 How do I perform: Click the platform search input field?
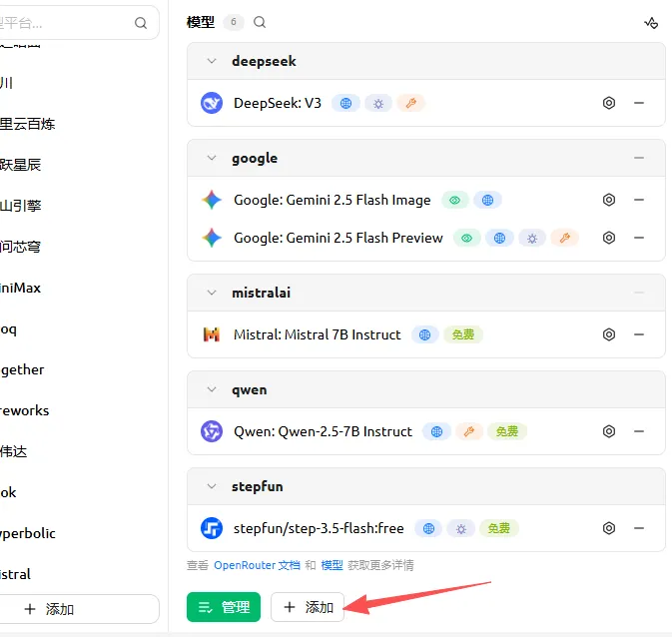(x=79, y=23)
